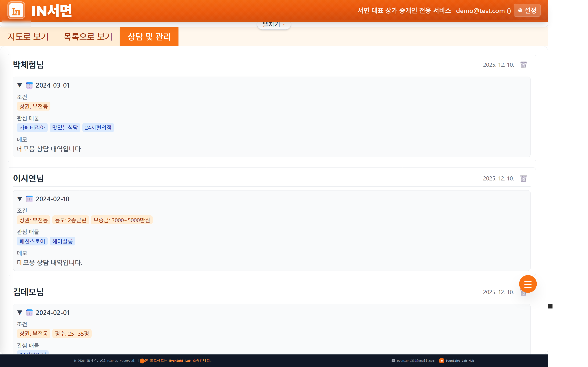Click 상권: 부전동 tag under 김데모님

34,334
